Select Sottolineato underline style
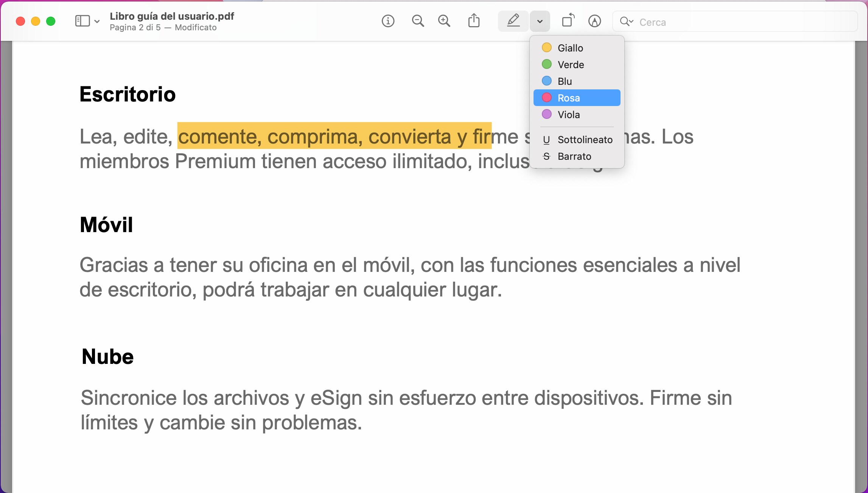The image size is (868, 493). point(577,140)
